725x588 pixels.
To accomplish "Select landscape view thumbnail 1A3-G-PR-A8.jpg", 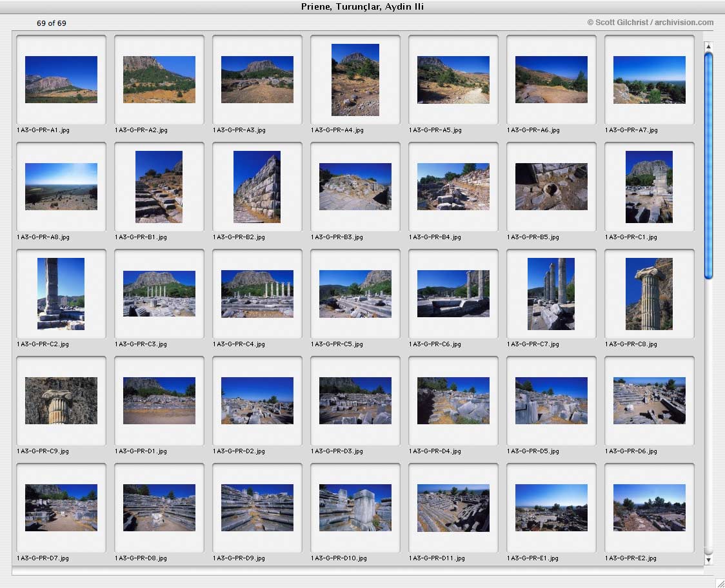I will [61, 187].
